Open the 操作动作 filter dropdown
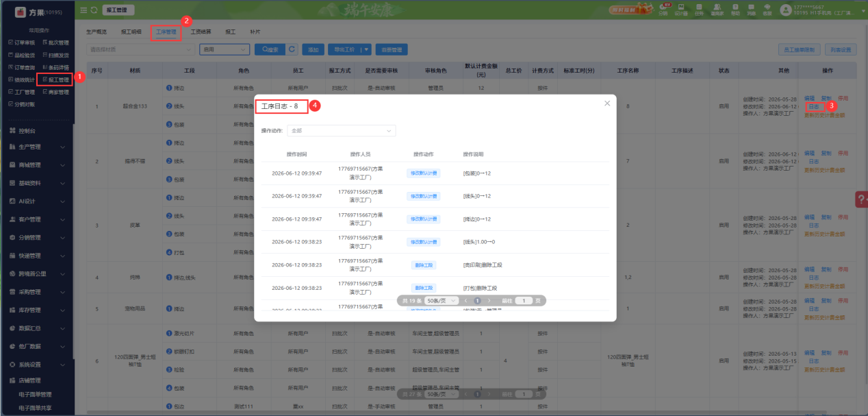 (341, 130)
